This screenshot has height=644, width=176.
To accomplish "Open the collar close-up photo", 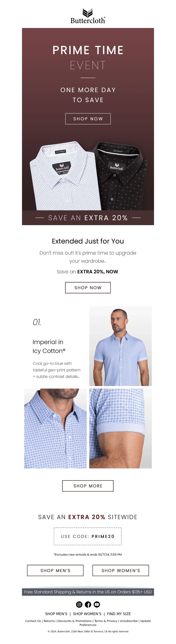I will pos(55,428).
